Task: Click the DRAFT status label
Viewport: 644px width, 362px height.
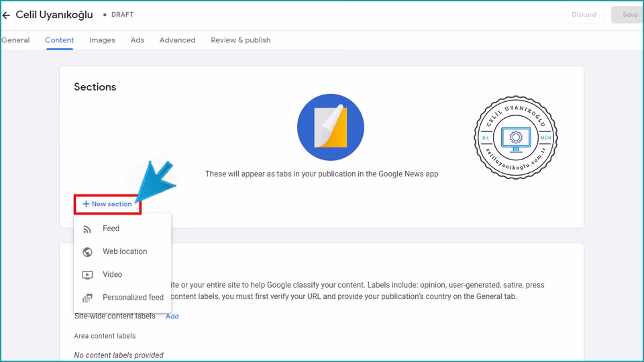Action: tap(122, 15)
